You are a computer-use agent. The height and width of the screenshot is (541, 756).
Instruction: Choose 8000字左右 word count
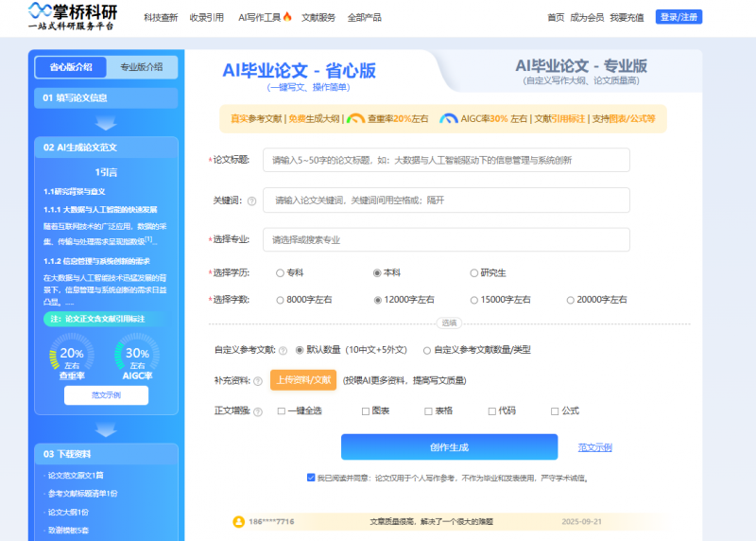(x=280, y=300)
